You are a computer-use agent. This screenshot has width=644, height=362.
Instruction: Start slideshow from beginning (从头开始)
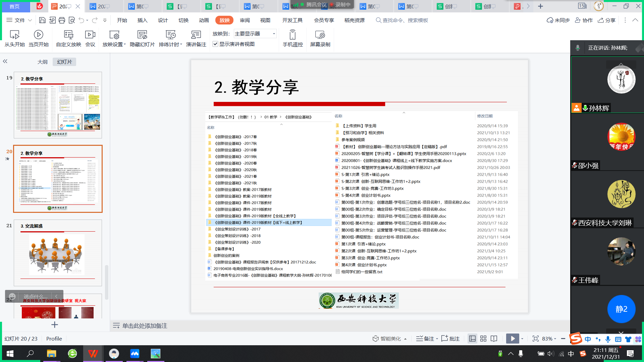pyautogui.click(x=14, y=39)
